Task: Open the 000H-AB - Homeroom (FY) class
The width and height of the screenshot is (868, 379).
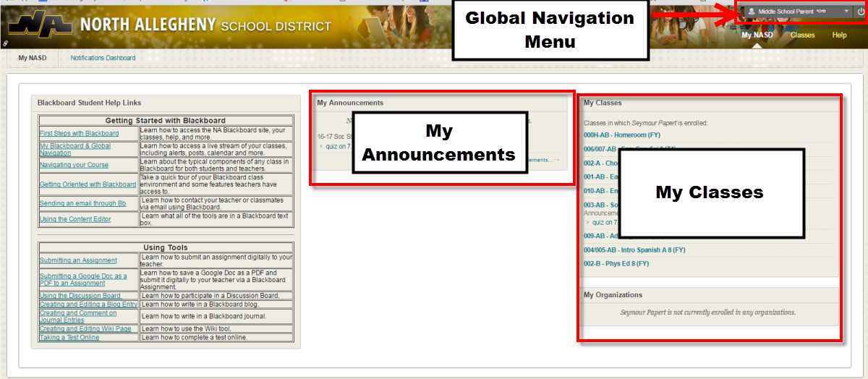Action: click(x=622, y=135)
